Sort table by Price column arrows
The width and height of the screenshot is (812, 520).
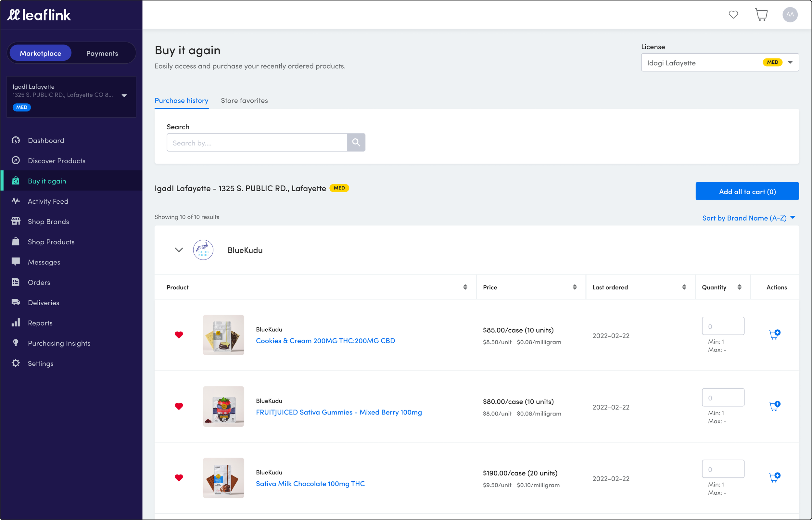(x=574, y=287)
